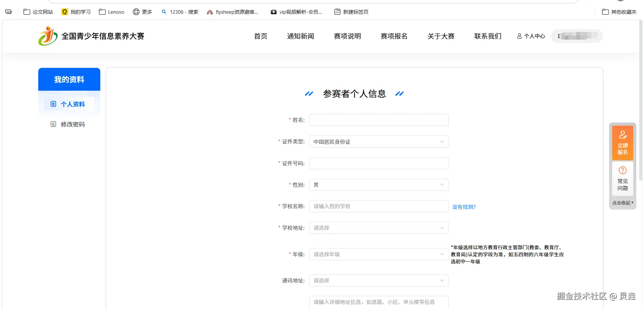Open the Lenovo bookmark folder
Image resolution: width=644 pixels, height=309 pixels.
pyautogui.click(x=112, y=12)
